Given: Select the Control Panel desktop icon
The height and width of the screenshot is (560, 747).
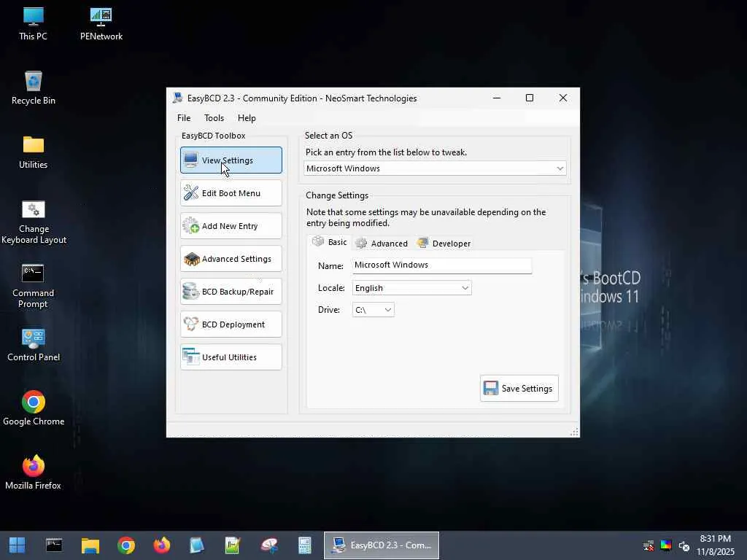Looking at the screenshot, I should (x=34, y=345).
